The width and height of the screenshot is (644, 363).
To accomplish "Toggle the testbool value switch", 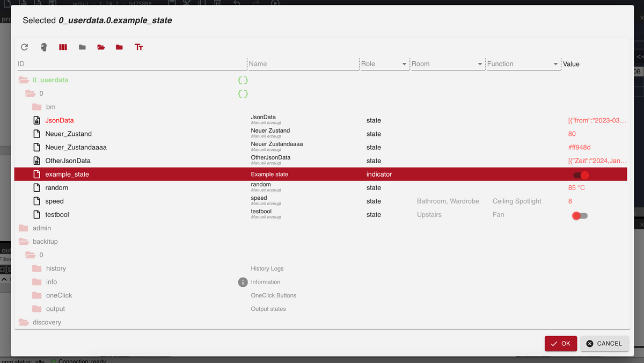I will (580, 215).
